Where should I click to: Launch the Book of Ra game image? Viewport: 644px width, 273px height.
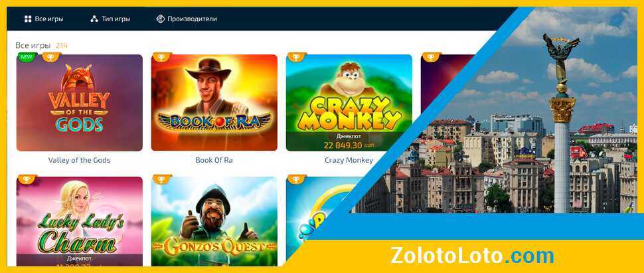click(x=214, y=103)
